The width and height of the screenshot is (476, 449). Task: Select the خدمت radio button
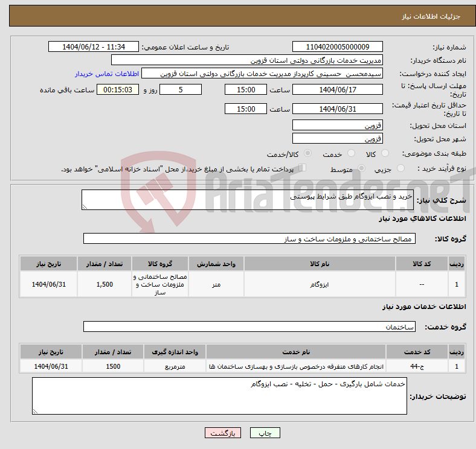pyautogui.click(x=351, y=153)
